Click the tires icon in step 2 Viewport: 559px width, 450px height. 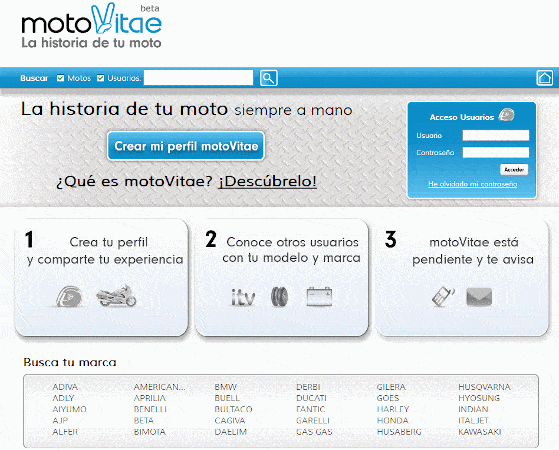click(280, 297)
